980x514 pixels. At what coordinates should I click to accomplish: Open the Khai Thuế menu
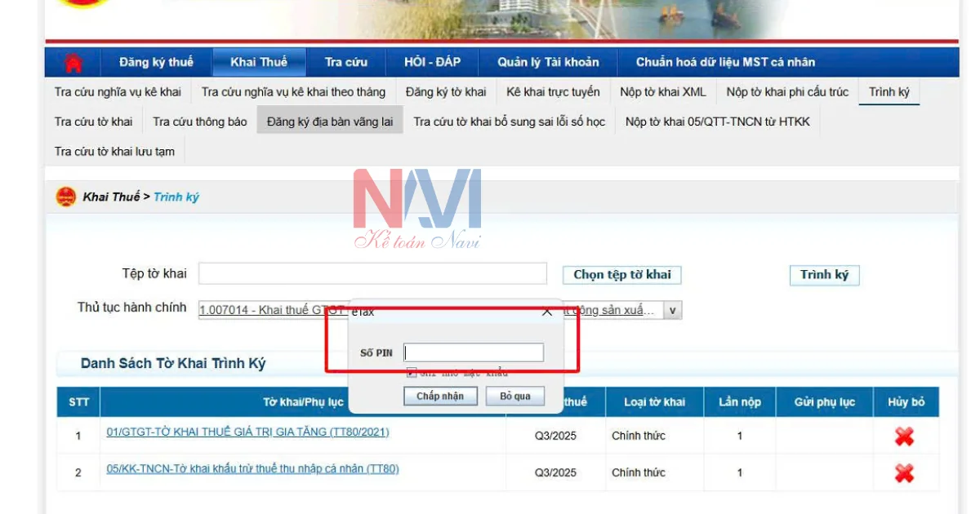[259, 63]
